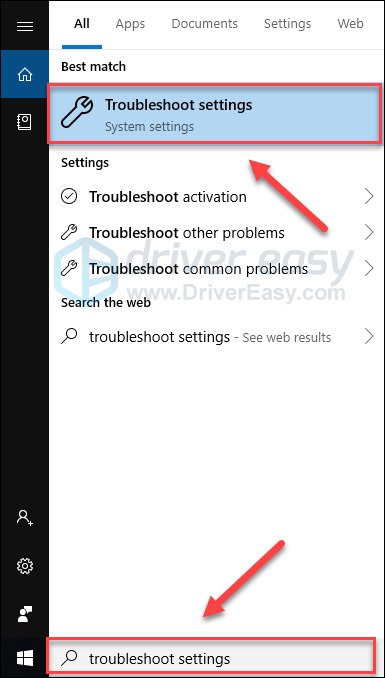Click the add user account icon
Screen dimensions: 385x678
25,517
